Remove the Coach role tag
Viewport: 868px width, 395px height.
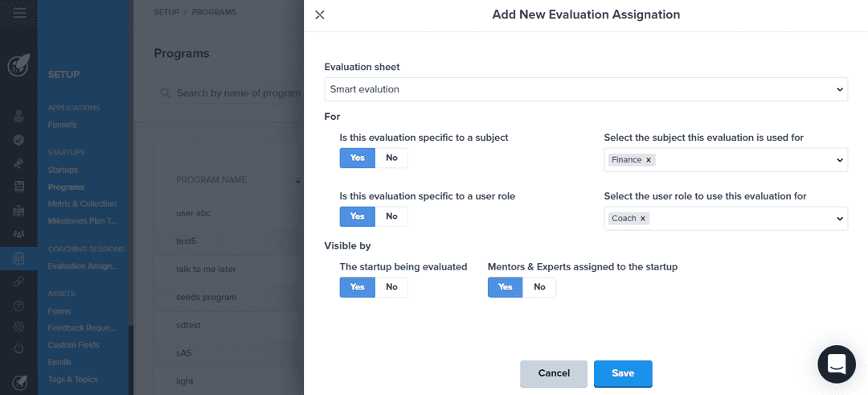coord(643,218)
